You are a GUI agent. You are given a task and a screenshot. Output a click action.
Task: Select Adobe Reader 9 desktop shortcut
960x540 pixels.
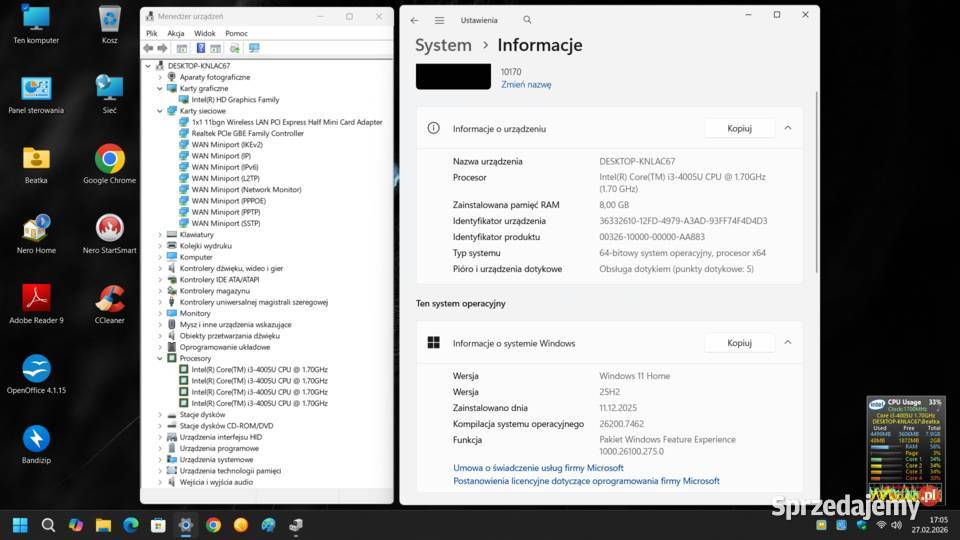(36, 304)
